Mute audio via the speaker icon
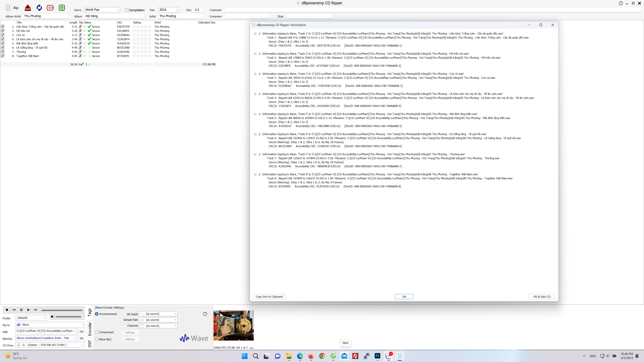Screen dimensions: 644x362 click(52, 317)
